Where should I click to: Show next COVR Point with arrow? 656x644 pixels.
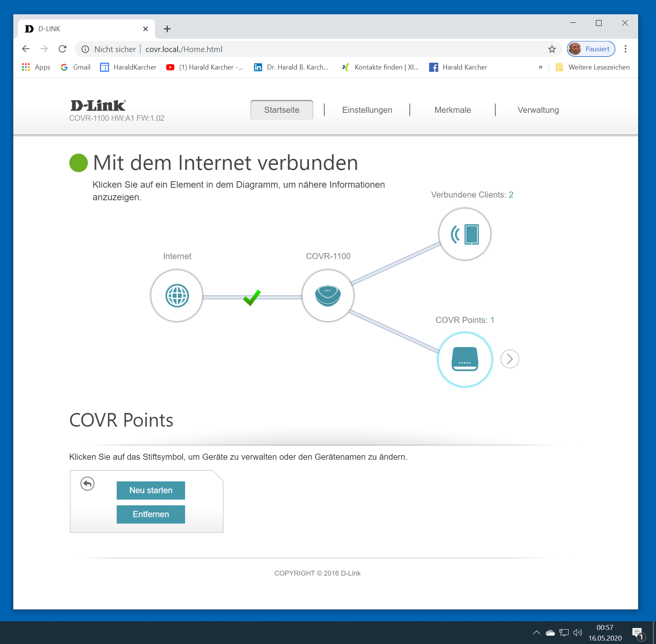[x=510, y=359]
